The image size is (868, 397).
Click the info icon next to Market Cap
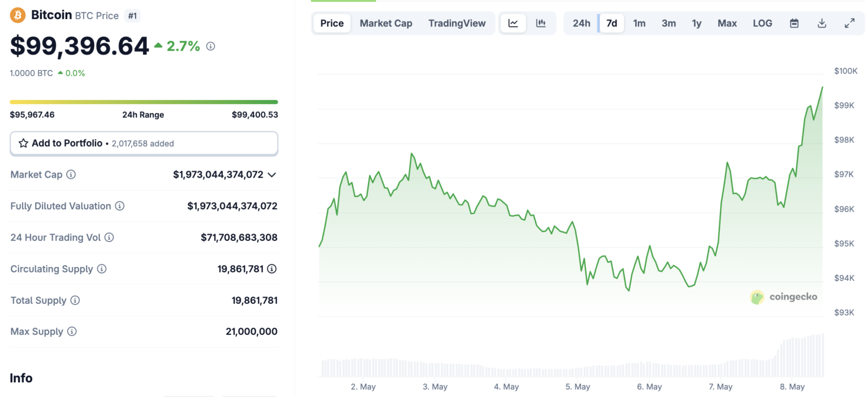pyautogui.click(x=71, y=175)
